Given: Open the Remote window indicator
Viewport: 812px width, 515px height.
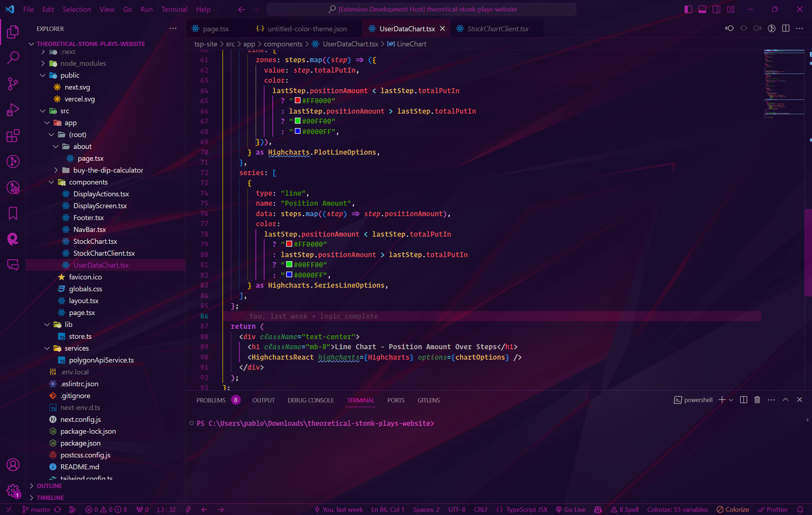Looking at the screenshot, I should (x=9, y=509).
